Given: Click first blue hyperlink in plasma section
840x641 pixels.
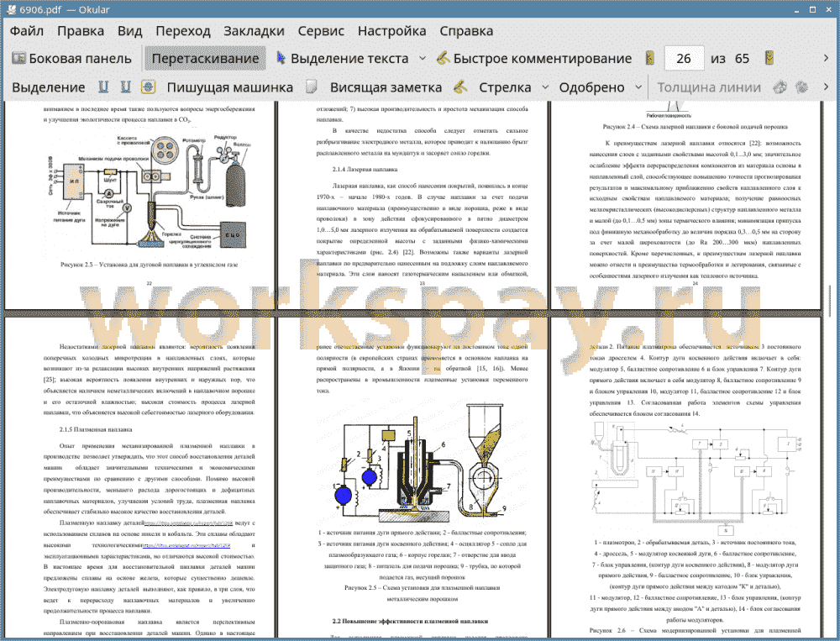Looking at the screenshot, I should pyautogui.click(x=188, y=523).
